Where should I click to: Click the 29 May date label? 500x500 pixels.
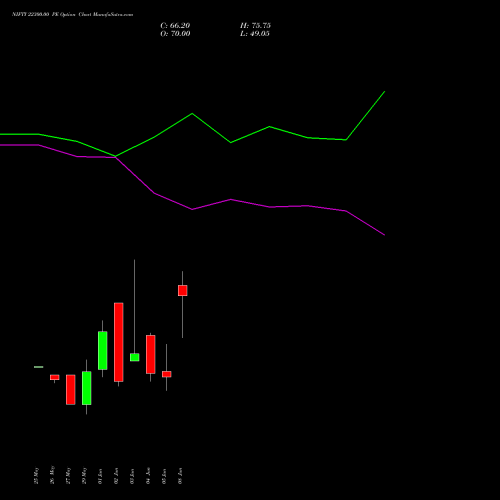pyautogui.click(x=84, y=475)
